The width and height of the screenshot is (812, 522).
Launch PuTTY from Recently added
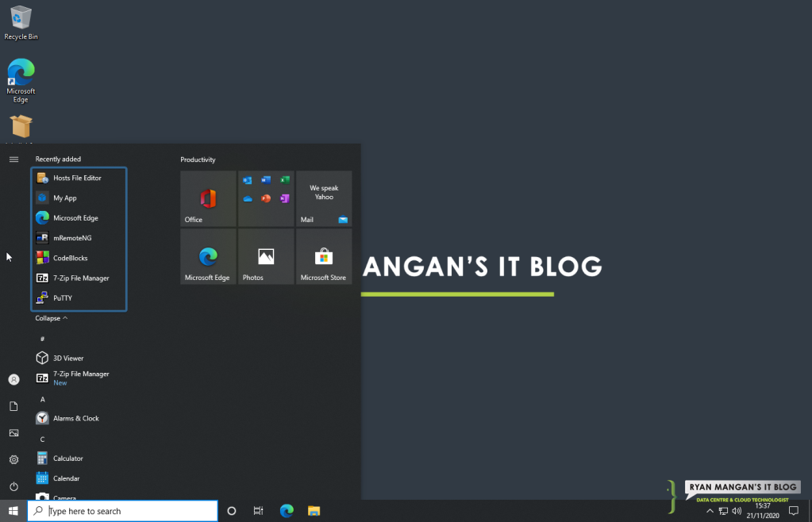pos(79,298)
